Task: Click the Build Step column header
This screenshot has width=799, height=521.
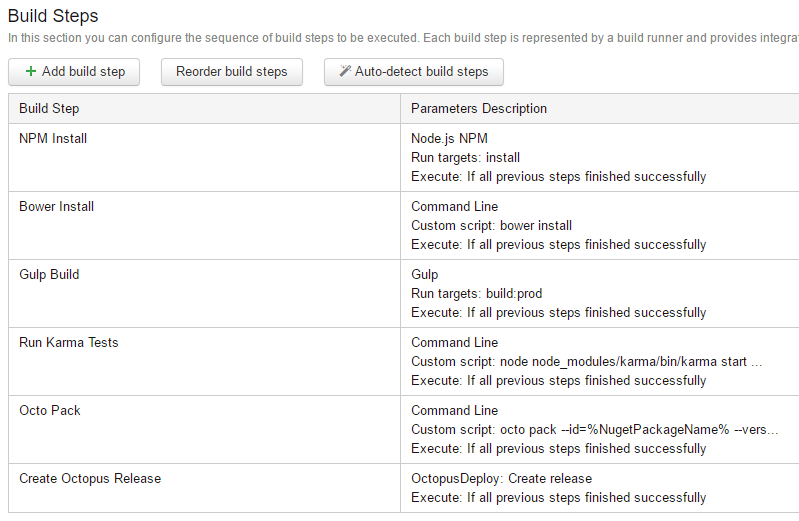Action: tap(49, 109)
